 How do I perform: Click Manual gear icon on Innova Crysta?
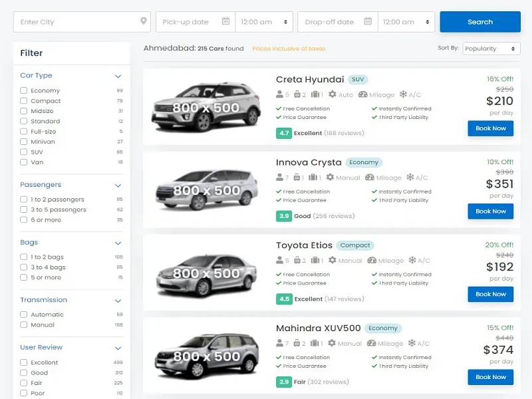coord(330,177)
